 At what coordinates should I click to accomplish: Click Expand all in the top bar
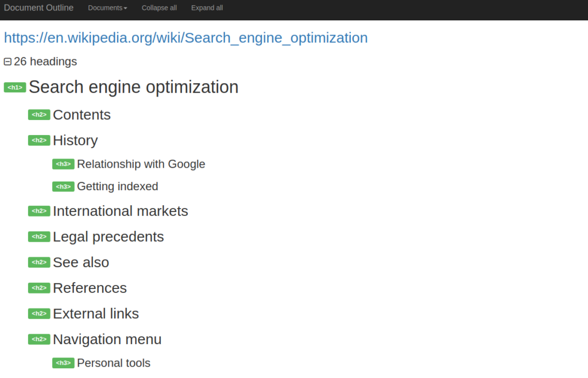207,8
